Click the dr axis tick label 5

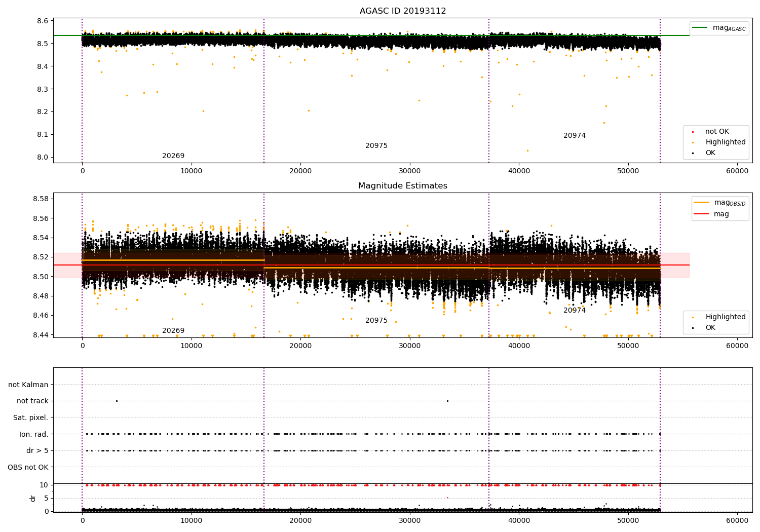point(46,499)
